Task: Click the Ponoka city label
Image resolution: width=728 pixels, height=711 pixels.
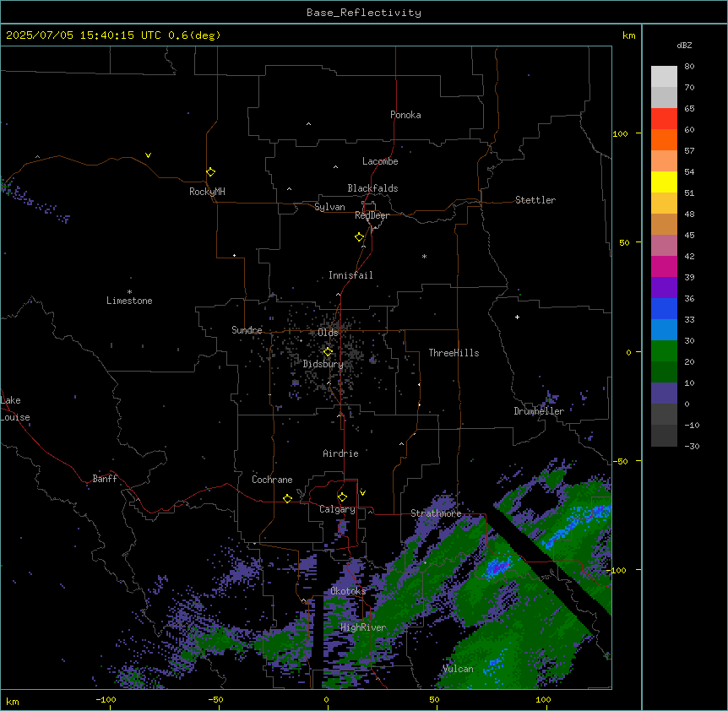Action: coord(405,115)
